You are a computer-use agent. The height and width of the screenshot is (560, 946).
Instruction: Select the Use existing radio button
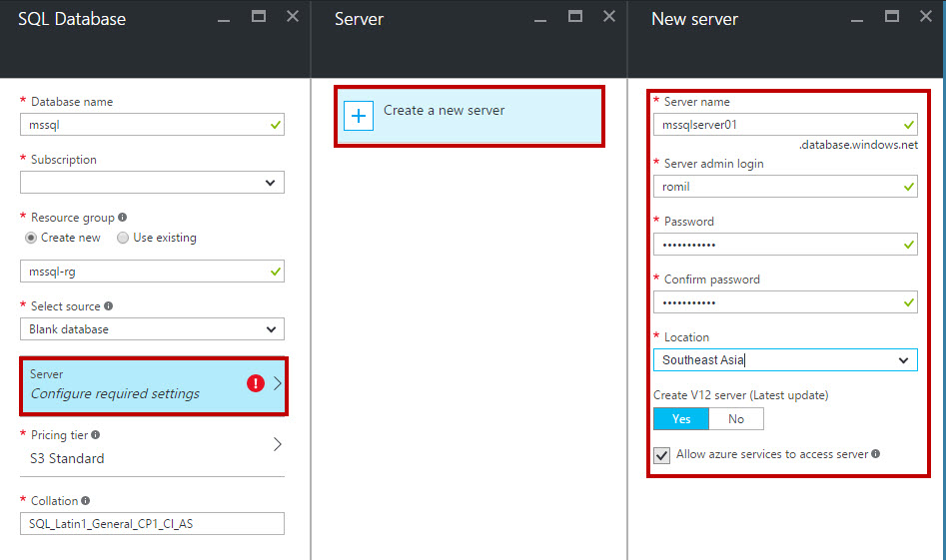(123, 238)
